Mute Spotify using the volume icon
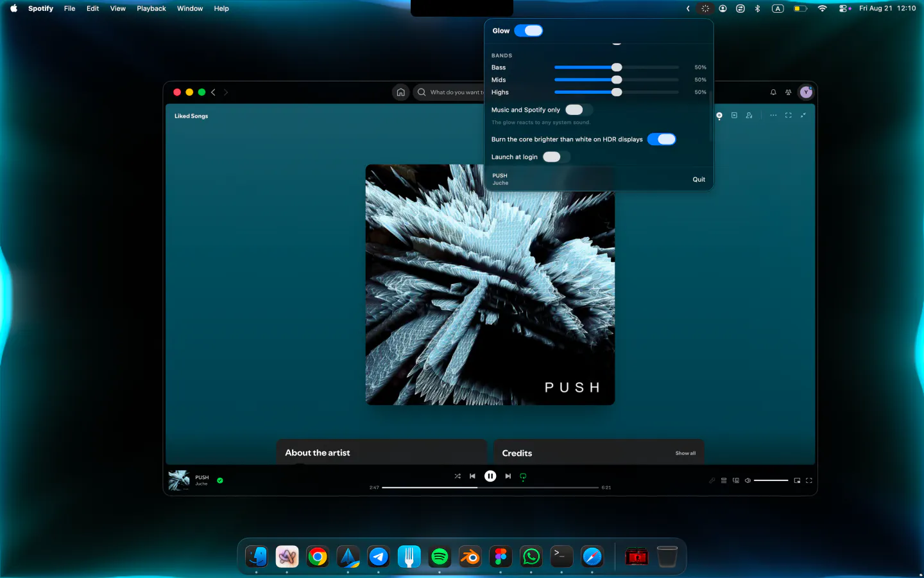Screen dimensions: 924x578 click(748, 480)
